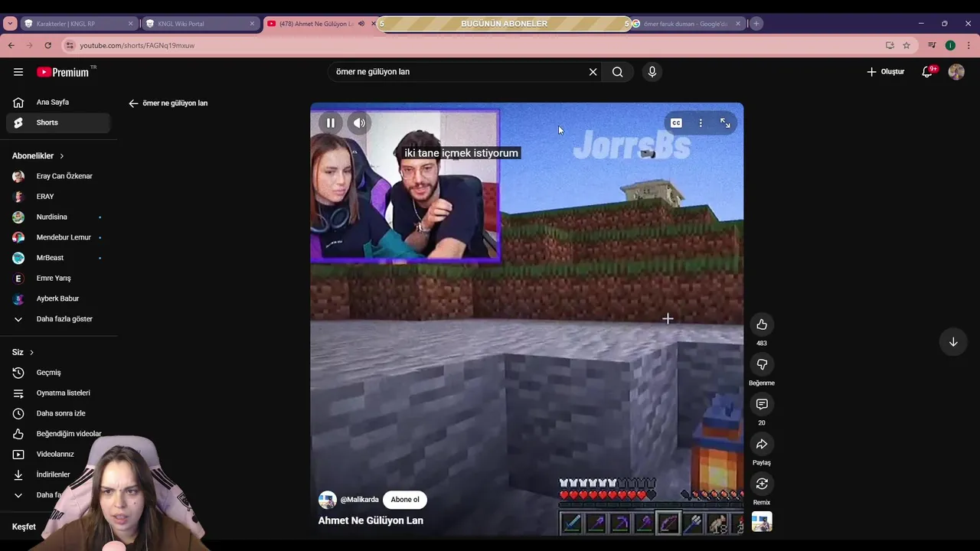Open the three-dot more options on the Short
The height and width of the screenshot is (551, 980).
(x=701, y=122)
